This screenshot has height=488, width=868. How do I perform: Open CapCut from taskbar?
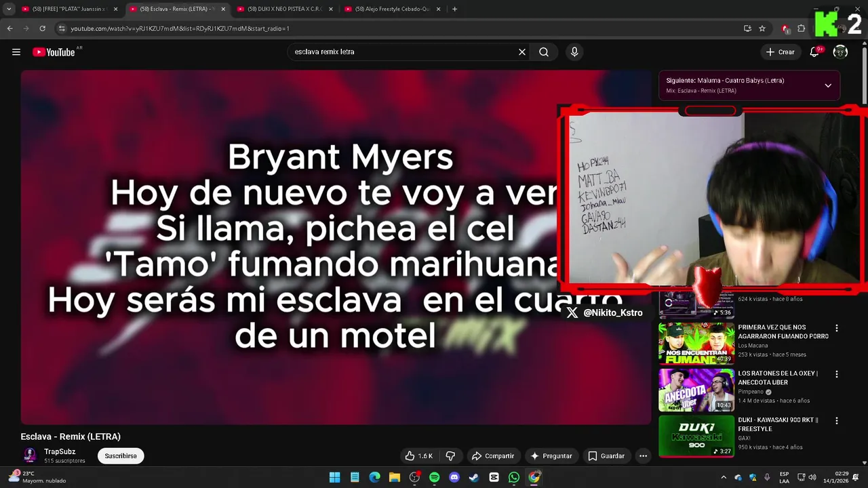[x=494, y=477]
